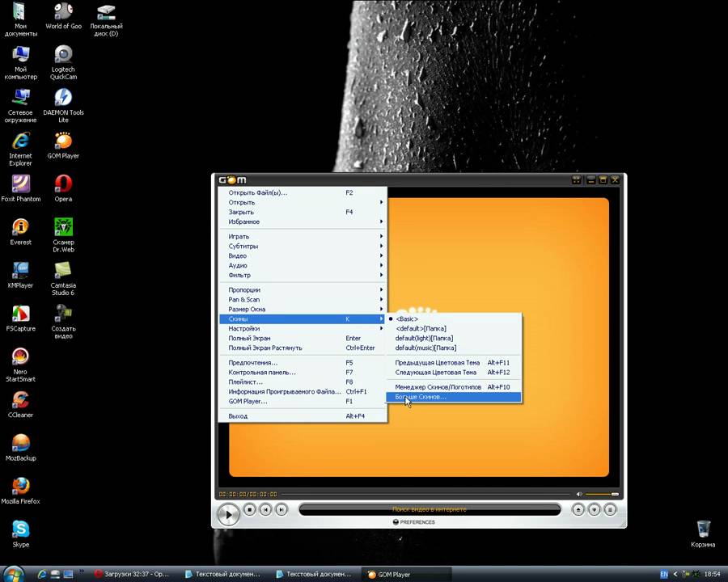
Task: Click the Camtasia Studio 6 desktop icon
Action: pyautogui.click(x=63, y=278)
